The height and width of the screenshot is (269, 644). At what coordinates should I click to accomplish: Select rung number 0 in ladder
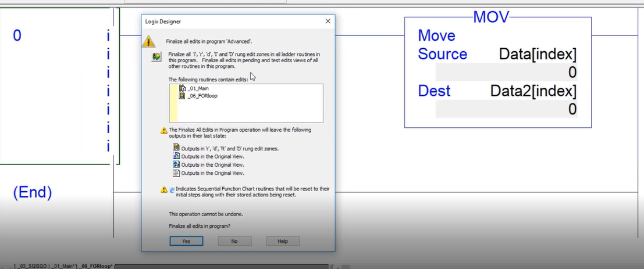[17, 35]
